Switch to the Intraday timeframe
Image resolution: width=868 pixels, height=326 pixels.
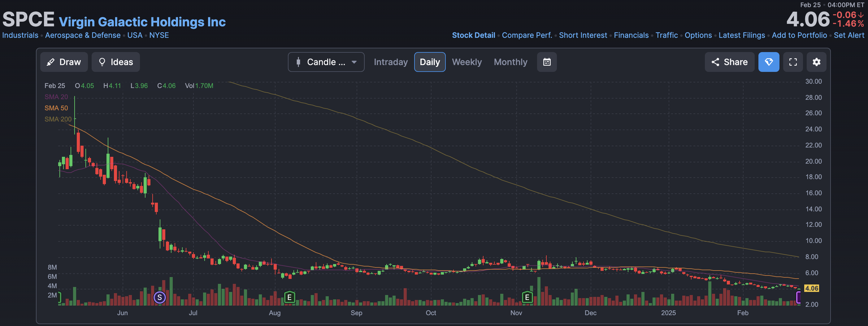pos(391,62)
